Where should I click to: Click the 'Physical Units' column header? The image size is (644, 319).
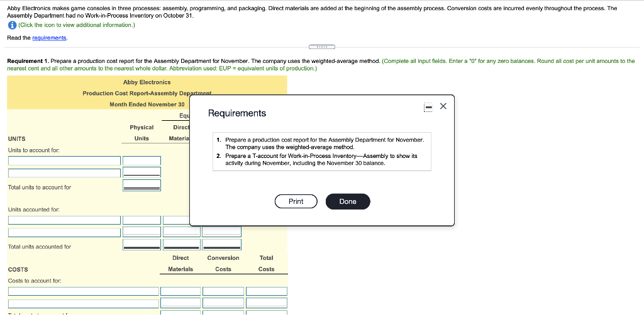click(x=142, y=133)
